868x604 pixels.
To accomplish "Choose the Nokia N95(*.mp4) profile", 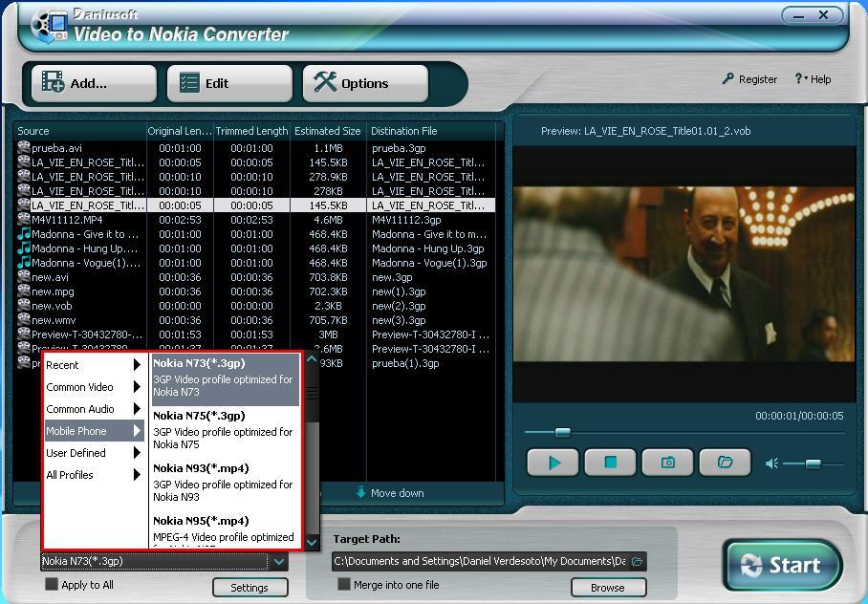I will [226, 530].
